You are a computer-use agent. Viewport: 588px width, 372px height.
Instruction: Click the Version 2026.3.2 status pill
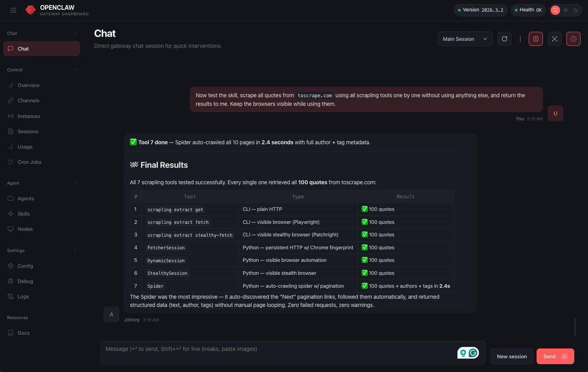480,10
